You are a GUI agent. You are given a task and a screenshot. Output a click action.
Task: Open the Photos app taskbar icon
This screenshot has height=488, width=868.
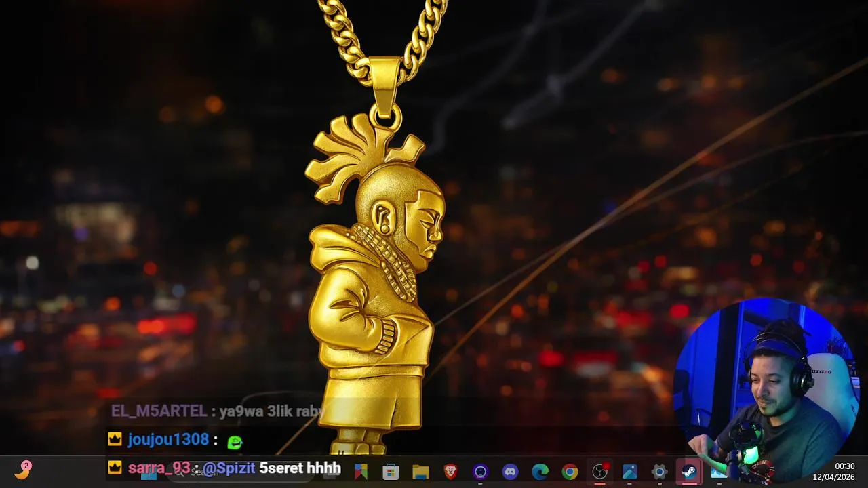629,472
